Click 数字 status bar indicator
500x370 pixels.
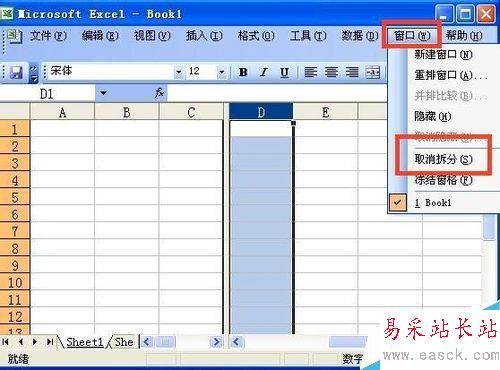click(x=352, y=359)
